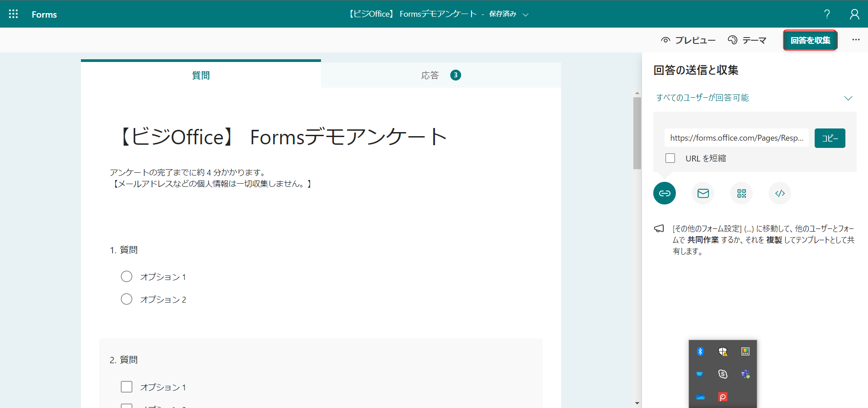
Task: Open the user account profile icon
Action: (854, 14)
